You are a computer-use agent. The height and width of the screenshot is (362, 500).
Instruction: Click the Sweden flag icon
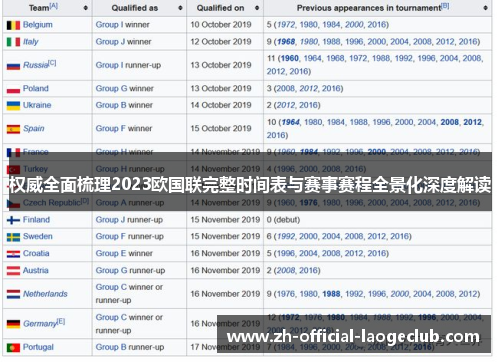pyautogui.click(x=13, y=237)
